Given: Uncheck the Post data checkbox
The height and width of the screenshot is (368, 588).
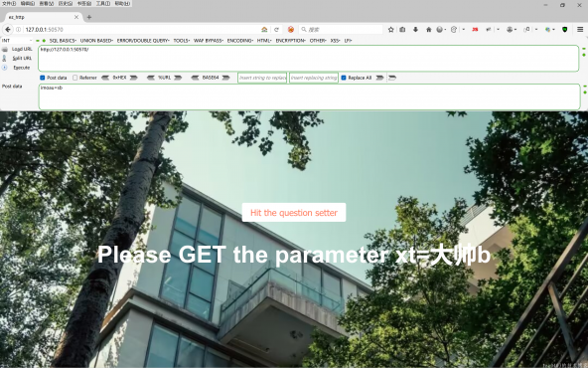Looking at the screenshot, I should 43,78.
